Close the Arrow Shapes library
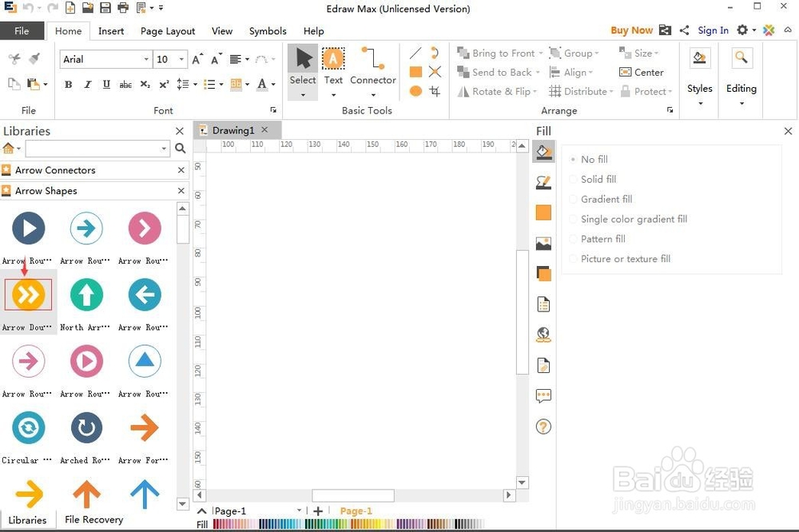The width and height of the screenshot is (799, 532). 181,191
